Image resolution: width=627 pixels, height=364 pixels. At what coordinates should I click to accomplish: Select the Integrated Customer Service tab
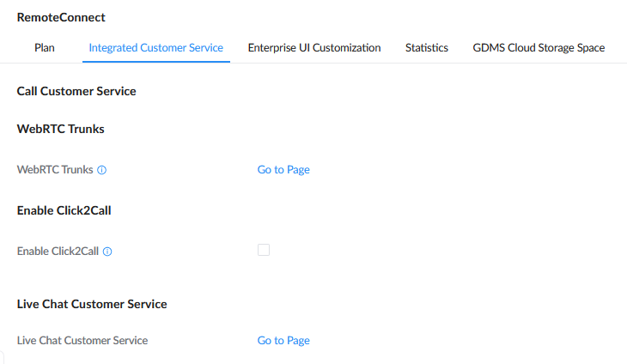[x=156, y=48]
